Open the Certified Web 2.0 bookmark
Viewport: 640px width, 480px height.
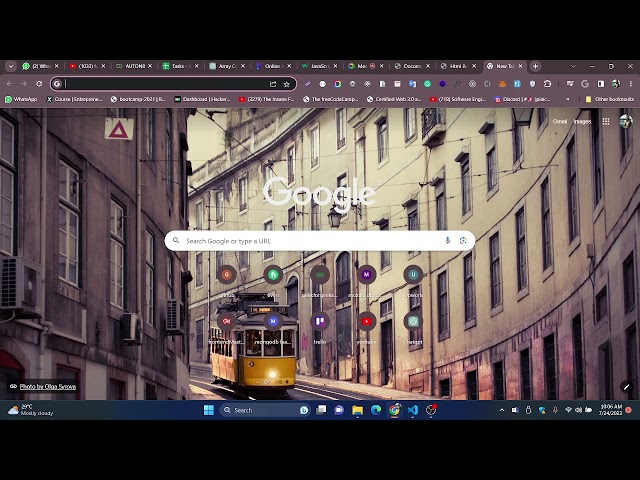[394, 99]
